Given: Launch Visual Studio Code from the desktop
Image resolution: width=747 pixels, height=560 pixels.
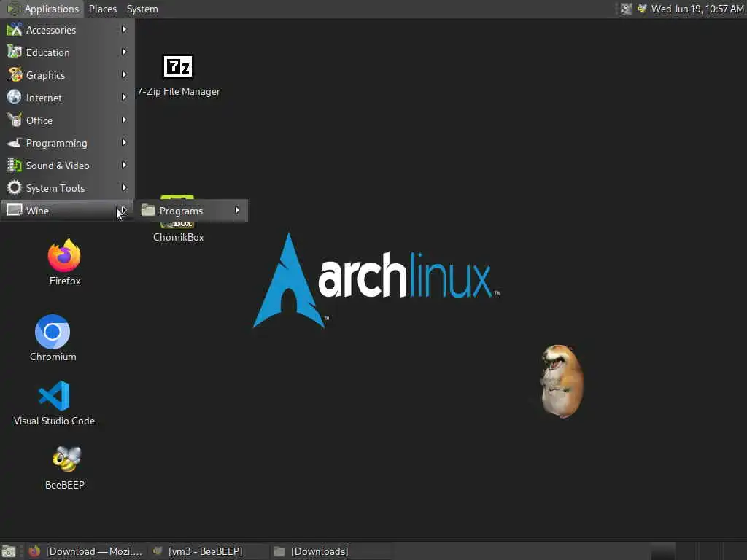Looking at the screenshot, I should pyautogui.click(x=54, y=395).
